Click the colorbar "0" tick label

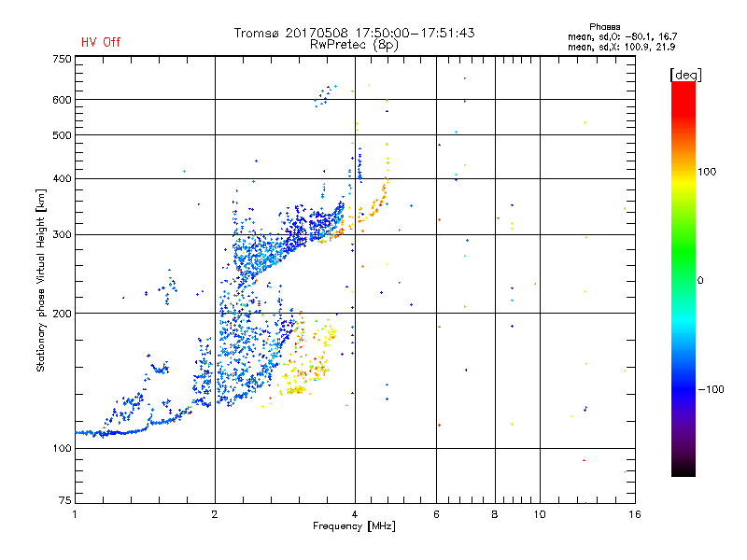tap(699, 280)
